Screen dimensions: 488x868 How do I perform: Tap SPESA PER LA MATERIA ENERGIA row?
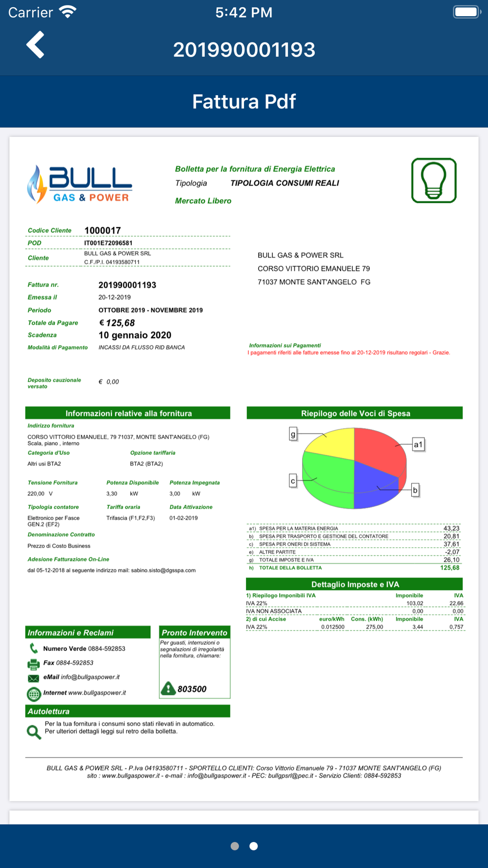tap(355, 528)
